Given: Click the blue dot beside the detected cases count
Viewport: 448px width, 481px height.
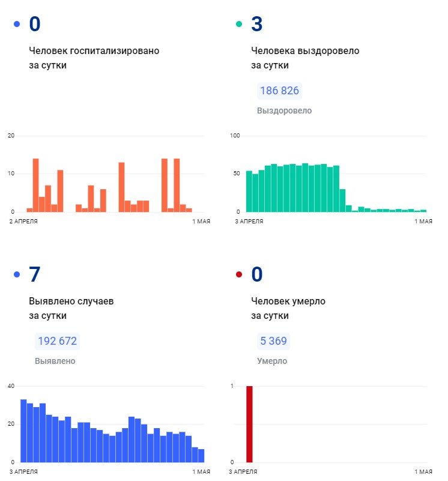Looking at the screenshot, I should pyautogui.click(x=16, y=275).
